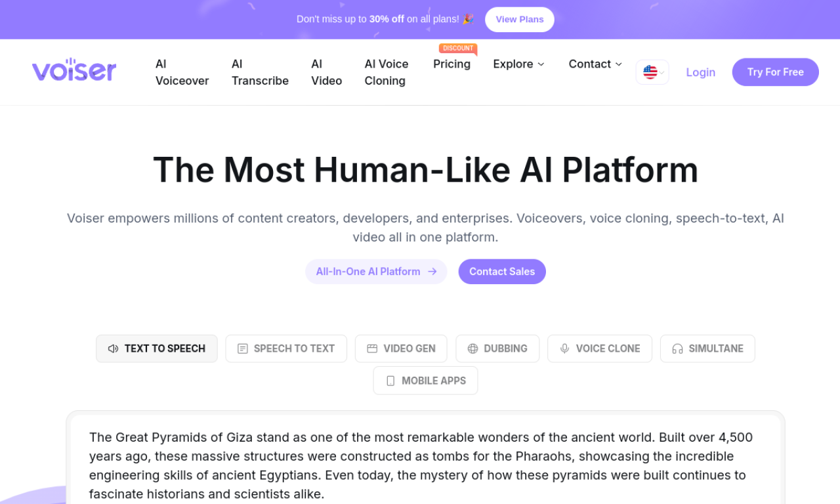Open the Pricing page
This screenshot has width=840, height=504.
tap(451, 64)
